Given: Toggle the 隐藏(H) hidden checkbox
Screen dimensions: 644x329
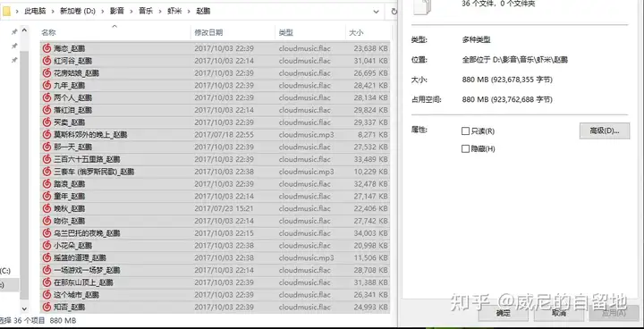Looking at the screenshot, I should point(465,148).
